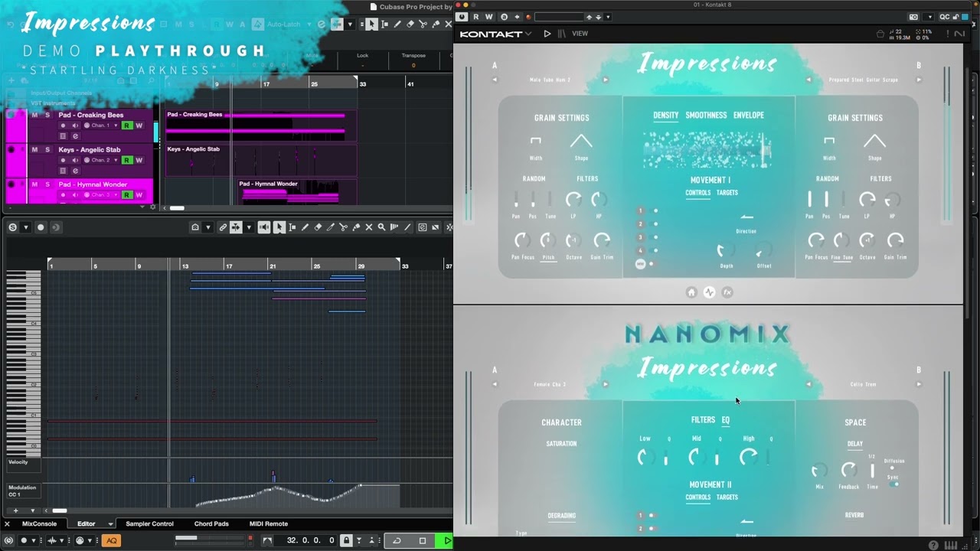Select the SMOOTHNESS tab in Impressions

click(706, 116)
